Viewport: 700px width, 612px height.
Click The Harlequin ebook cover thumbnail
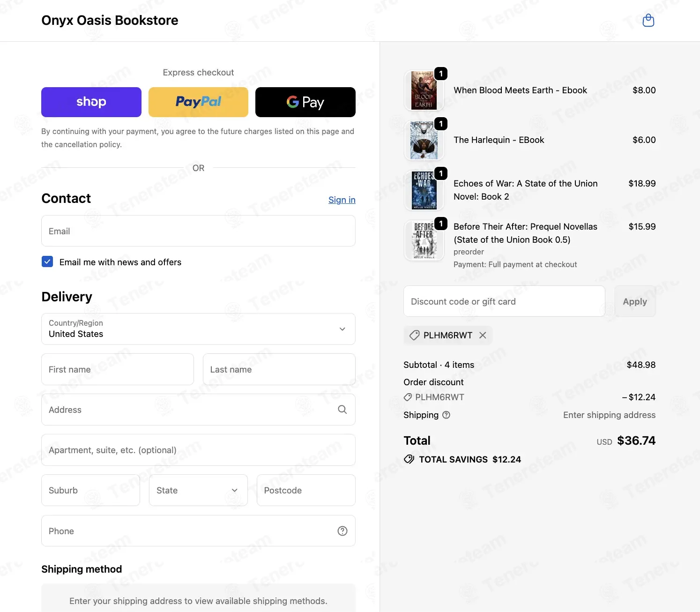click(424, 140)
